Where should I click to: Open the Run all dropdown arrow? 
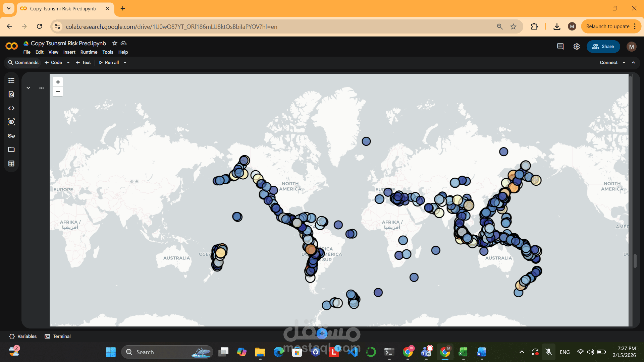pyautogui.click(x=125, y=63)
